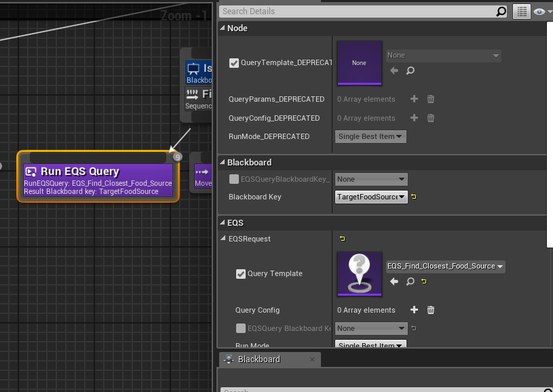Image resolution: width=553 pixels, height=392 pixels.
Task: Enable the EQSQuery Blackboard Key checkbox
Action: [240, 328]
